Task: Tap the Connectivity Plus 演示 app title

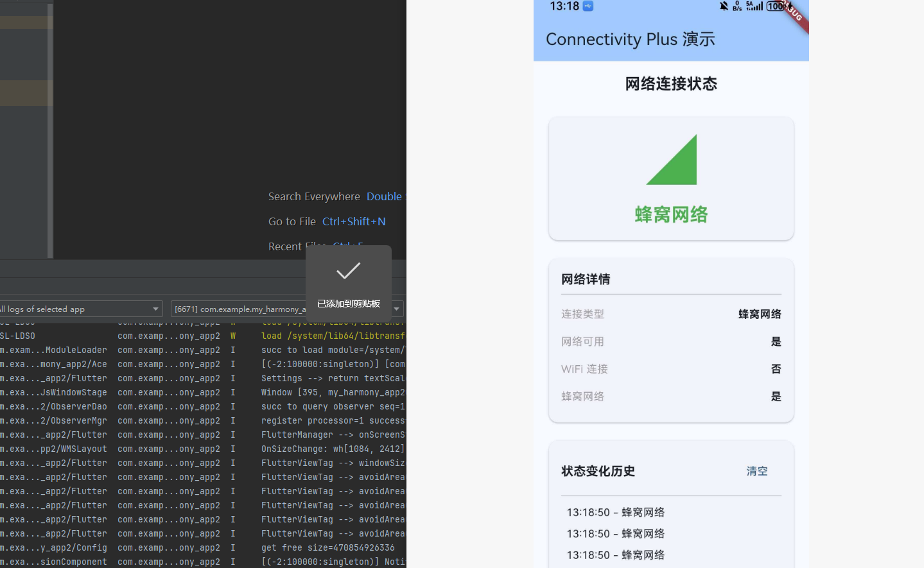Action: (631, 39)
